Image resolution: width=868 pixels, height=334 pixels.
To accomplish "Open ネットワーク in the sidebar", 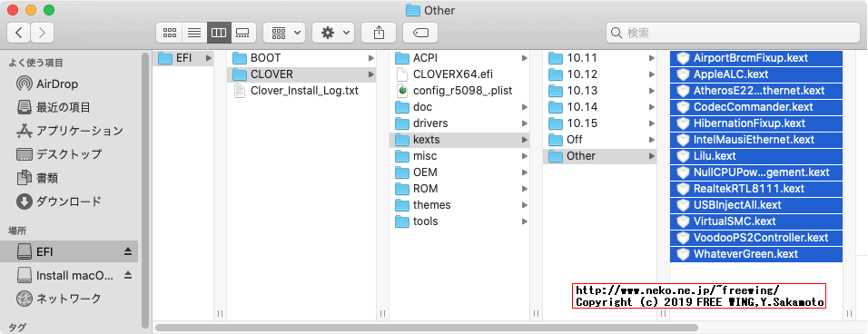I will 70,299.
